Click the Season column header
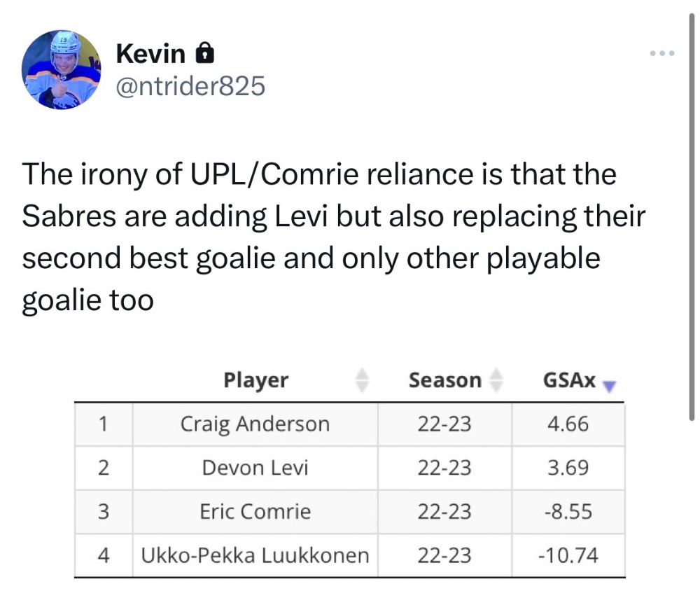The height and width of the screenshot is (591, 700). [x=445, y=380]
